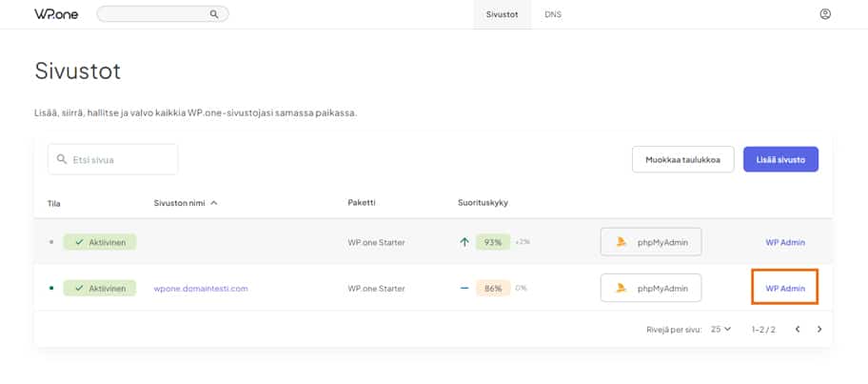
Task: Open the DNS tab
Action: pos(553,14)
